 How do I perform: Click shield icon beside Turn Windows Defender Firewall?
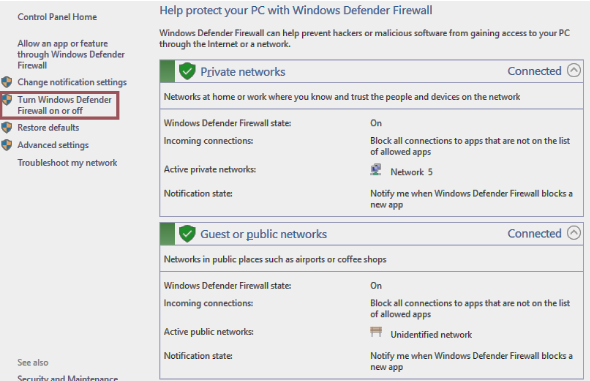pos(7,100)
